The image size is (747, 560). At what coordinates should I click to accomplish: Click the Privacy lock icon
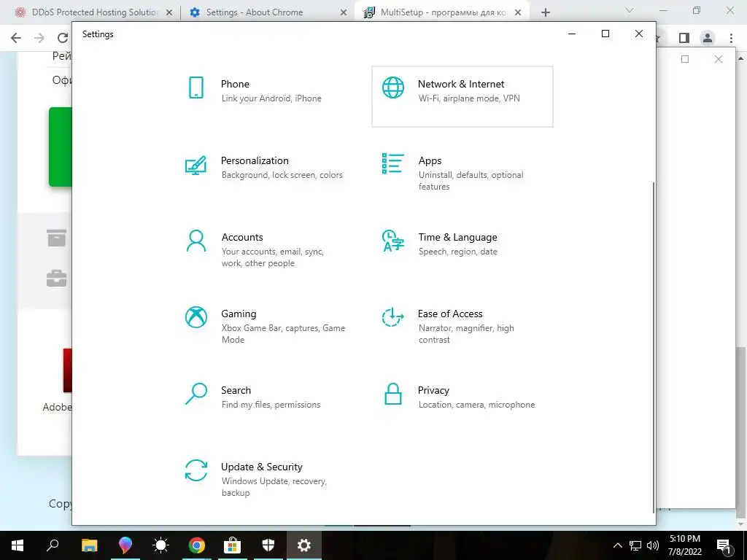393,394
